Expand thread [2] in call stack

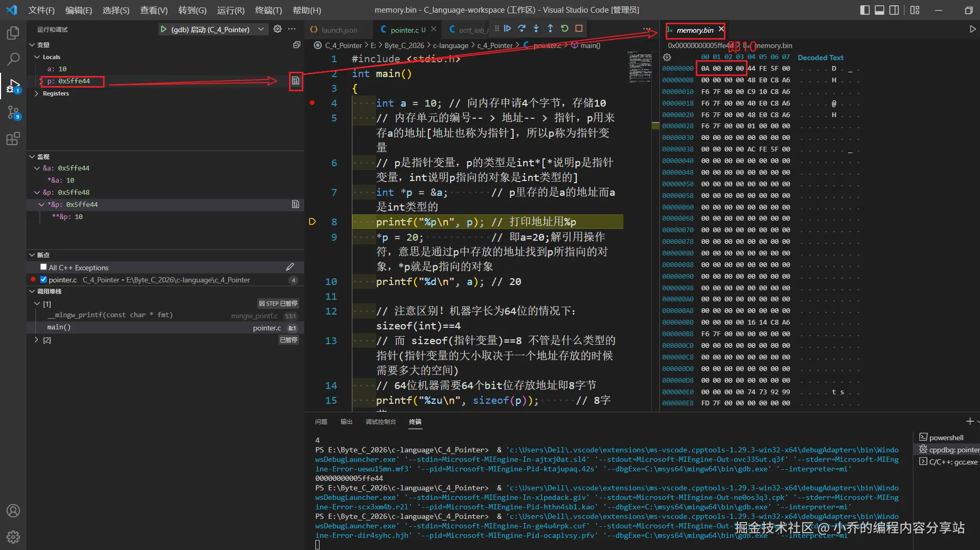(36, 340)
